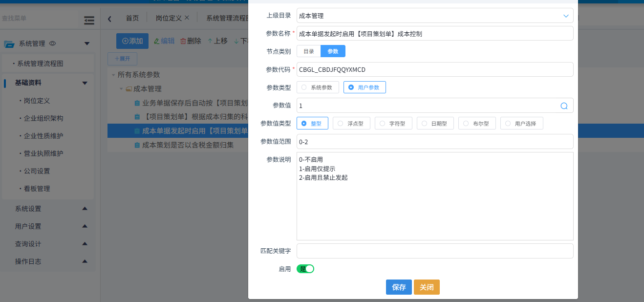Collapse the 成本管理 node in the parameter tree

tap(121, 89)
